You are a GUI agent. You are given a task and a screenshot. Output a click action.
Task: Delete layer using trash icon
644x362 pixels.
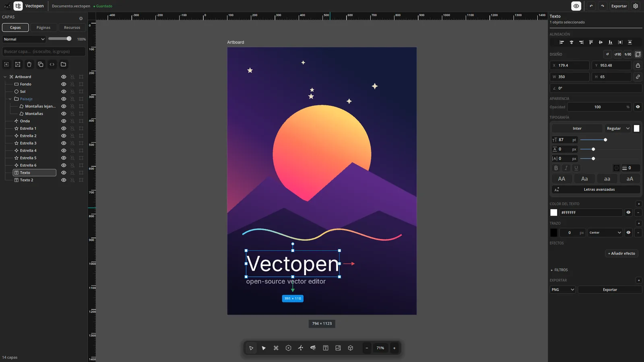(29, 64)
